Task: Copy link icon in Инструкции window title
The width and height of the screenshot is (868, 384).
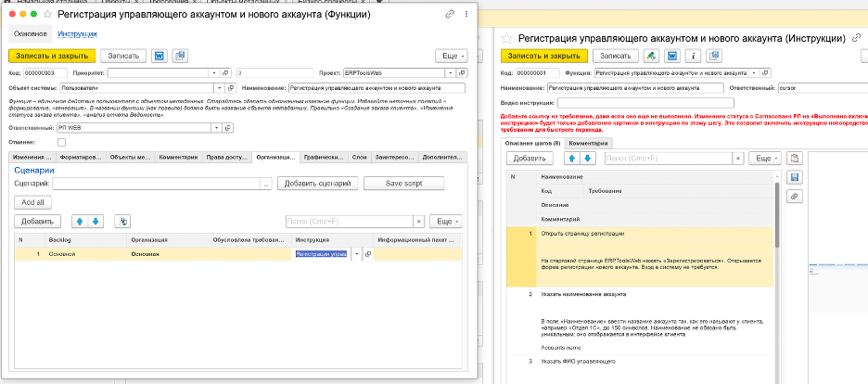Action: pos(858,39)
